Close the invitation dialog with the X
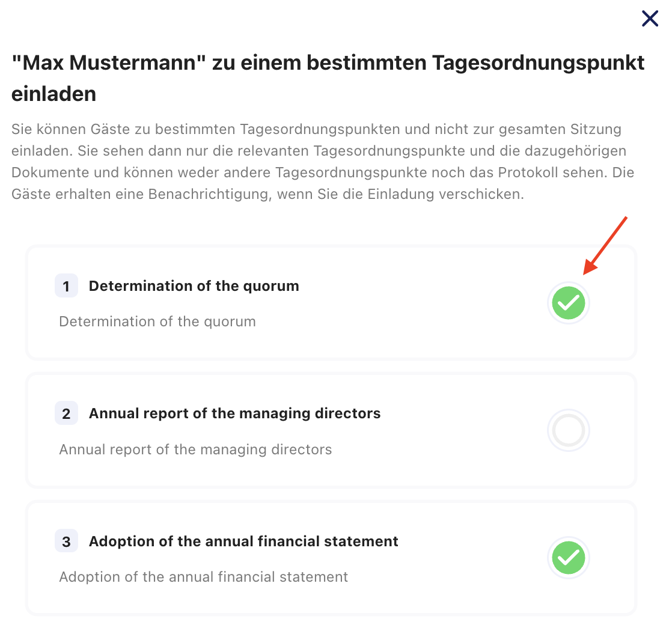 click(x=650, y=19)
